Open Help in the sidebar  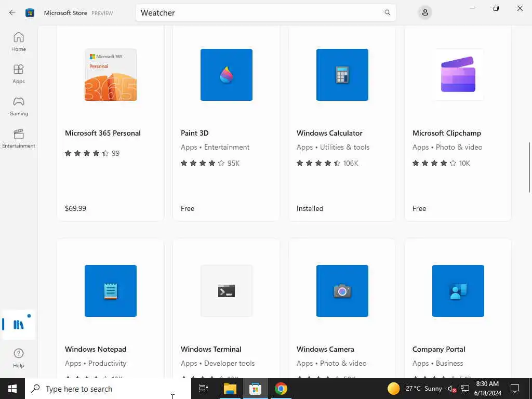tap(19, 358)
